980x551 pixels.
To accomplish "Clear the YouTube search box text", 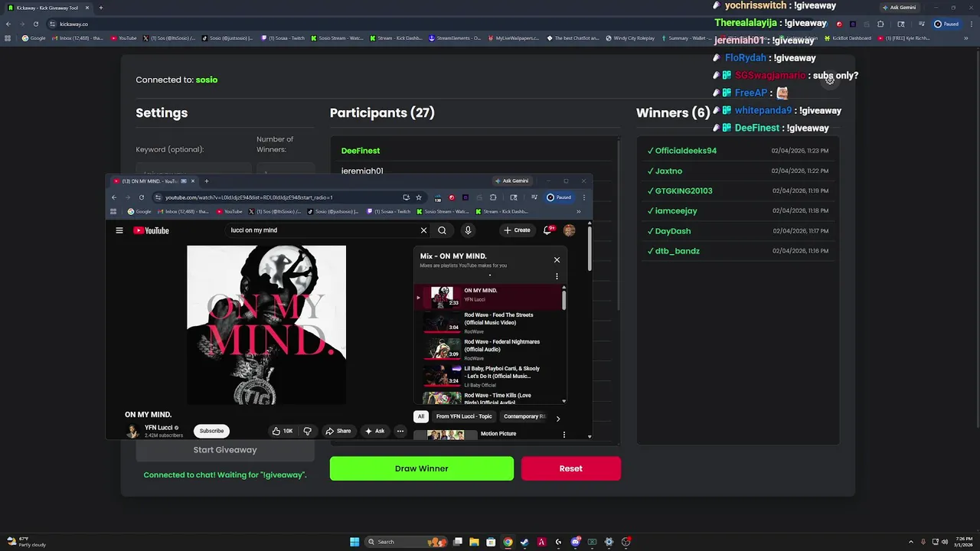I will (x=423, y=230).
